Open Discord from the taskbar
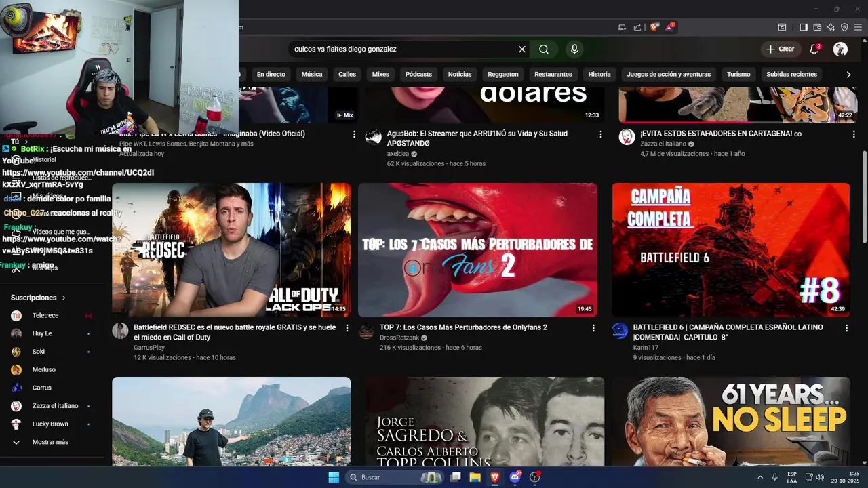 pos(515,477)
